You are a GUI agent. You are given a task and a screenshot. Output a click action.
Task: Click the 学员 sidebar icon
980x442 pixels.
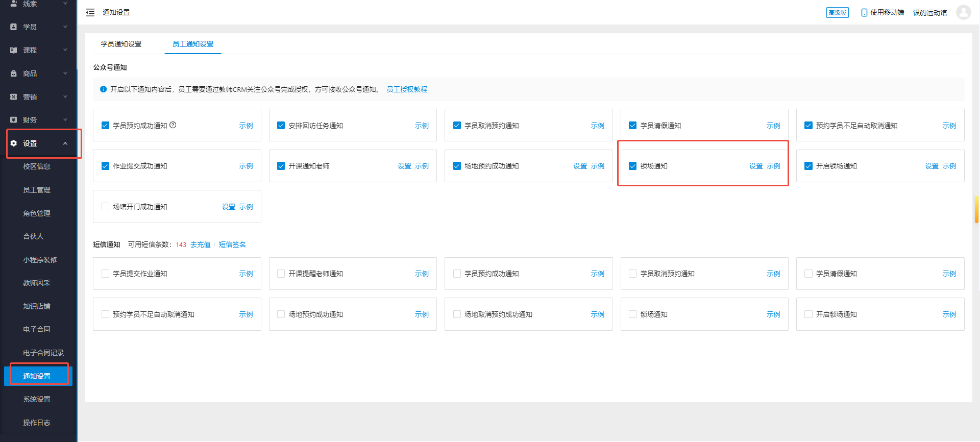(x=14, y=27)
